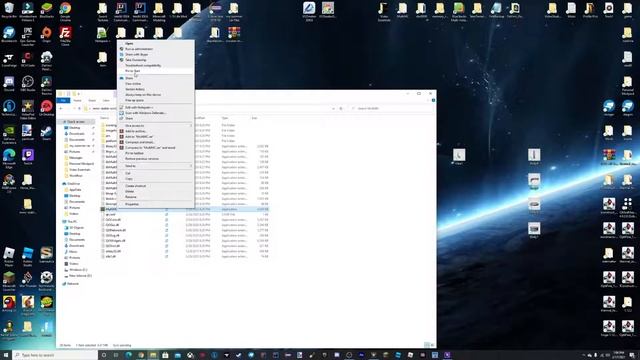Choose Open in context menu
640x360 pixels.
pyautogui.click(x=155, y=43)
